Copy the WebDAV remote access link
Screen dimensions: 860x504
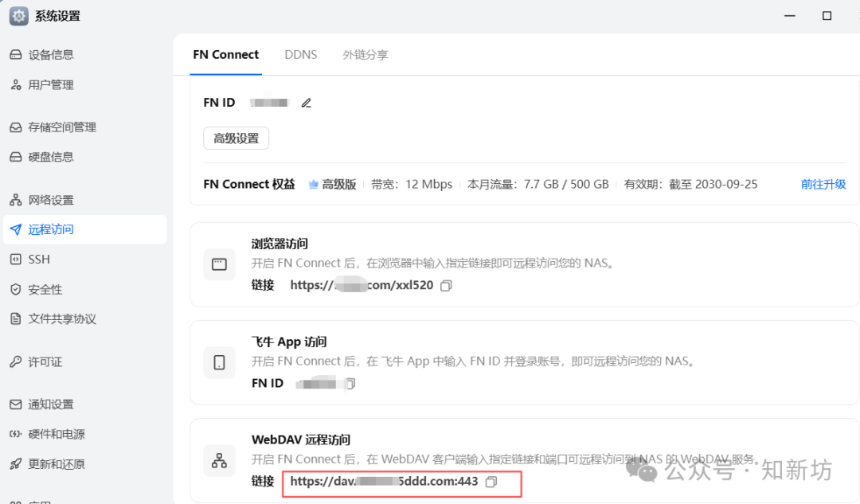pyautogui.click(x=491, y=482)
